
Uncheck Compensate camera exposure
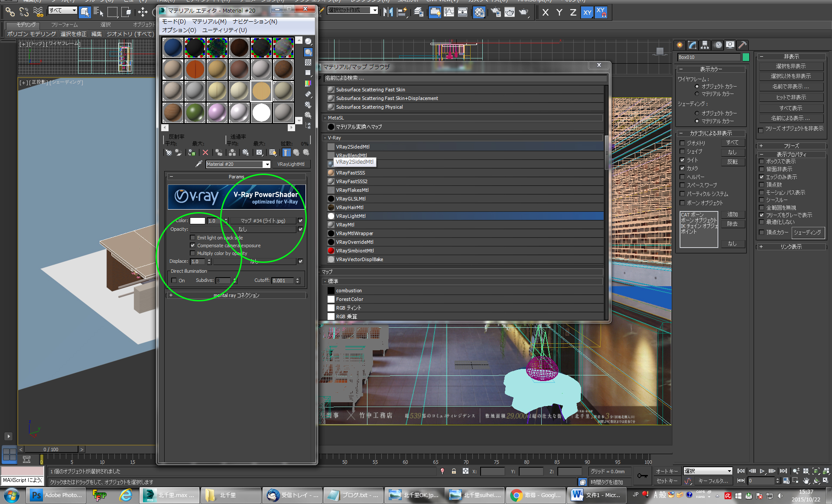[x=193, y=246]
